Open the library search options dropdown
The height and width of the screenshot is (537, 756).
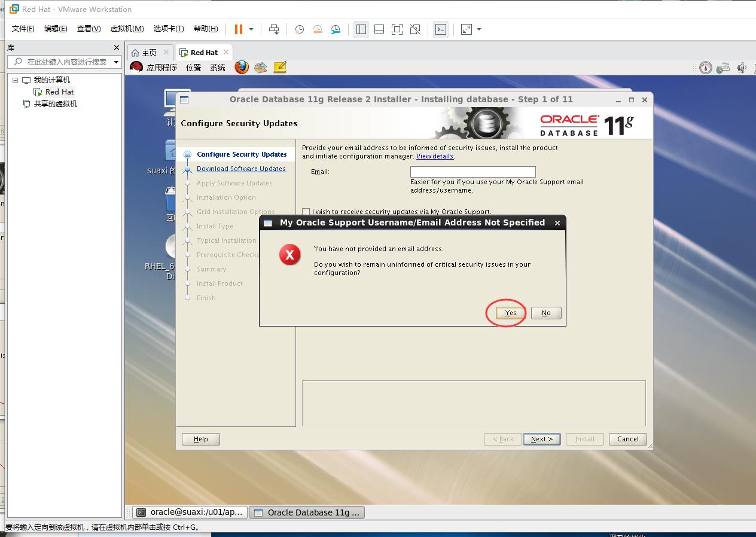tap(117, 62)
